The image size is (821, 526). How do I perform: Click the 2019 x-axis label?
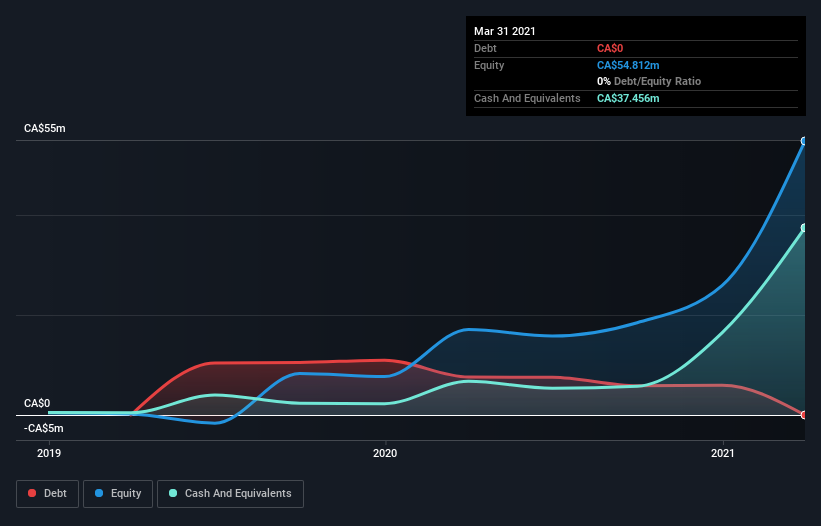click(49, 453)
